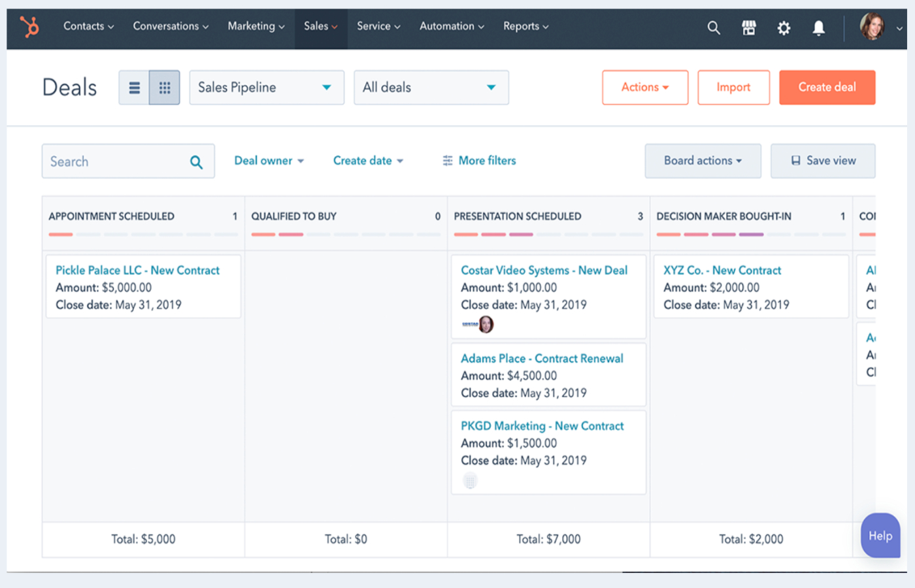915x588 pixels.
Task: Click the Total: $2,000 footer
Action: [751, 540]
